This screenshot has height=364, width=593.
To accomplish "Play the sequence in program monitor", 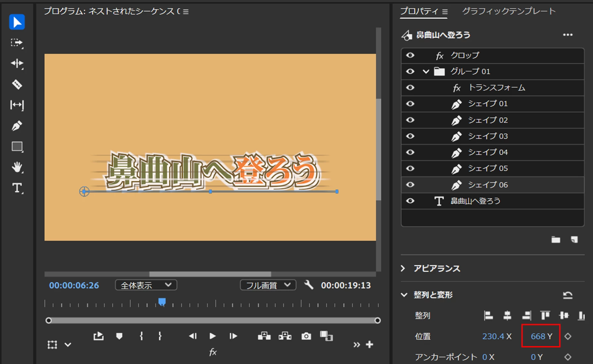I will click(212, 336).
